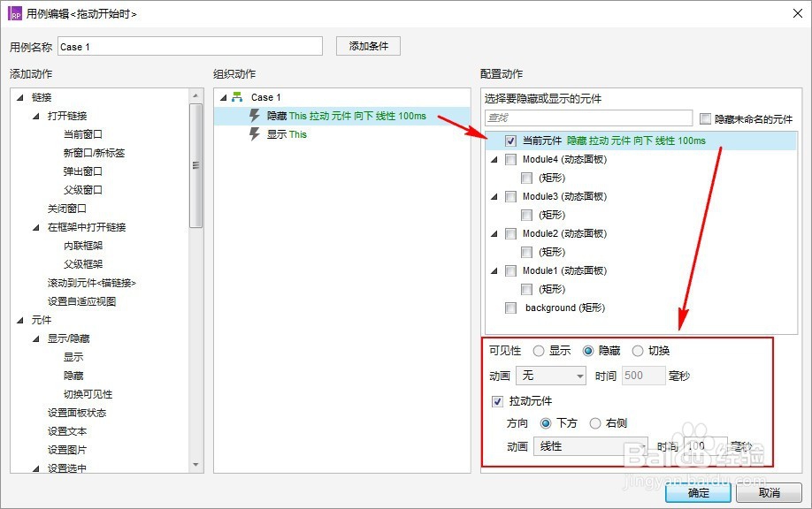Click the 用例名称 input field

tap(190, 47)
